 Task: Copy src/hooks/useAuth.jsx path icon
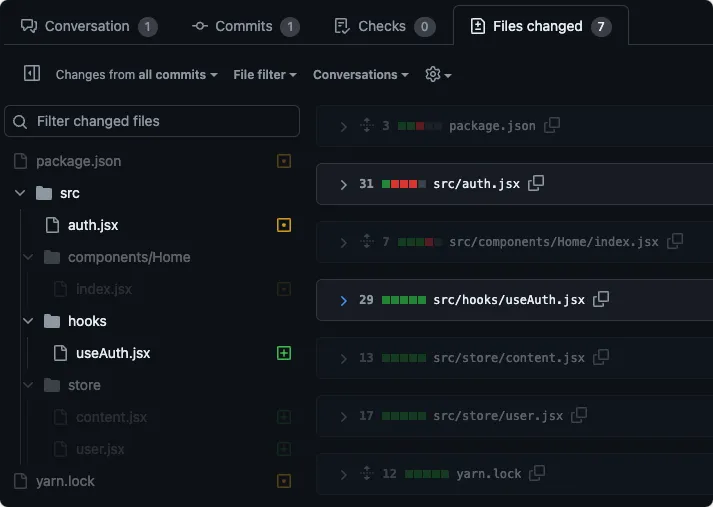click(601, 299)
